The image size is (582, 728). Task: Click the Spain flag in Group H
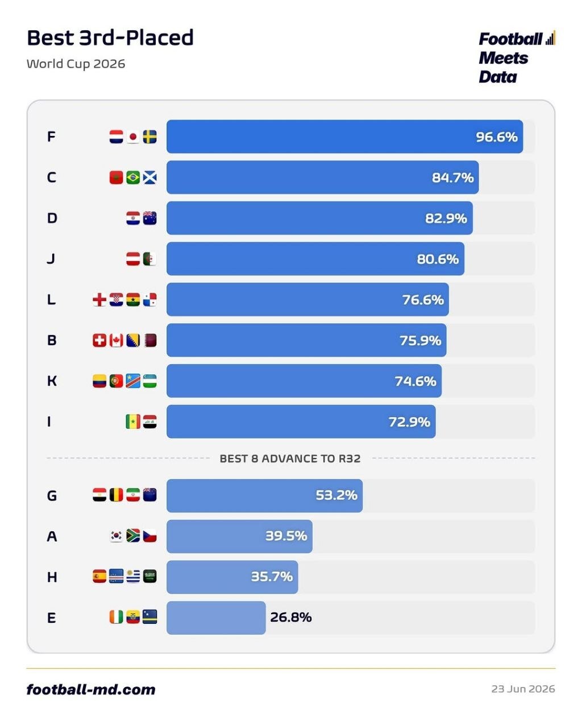99,577
